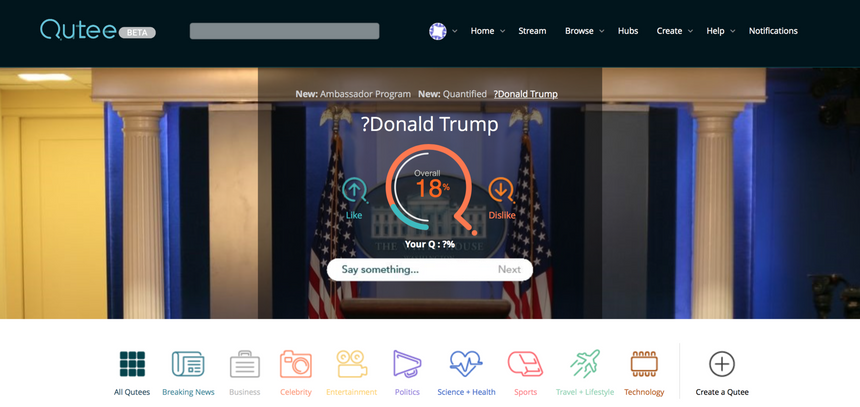Click the Create a Qutee plus icon
The height and width of the screenshot is (407, 860).
pos(722,364)
